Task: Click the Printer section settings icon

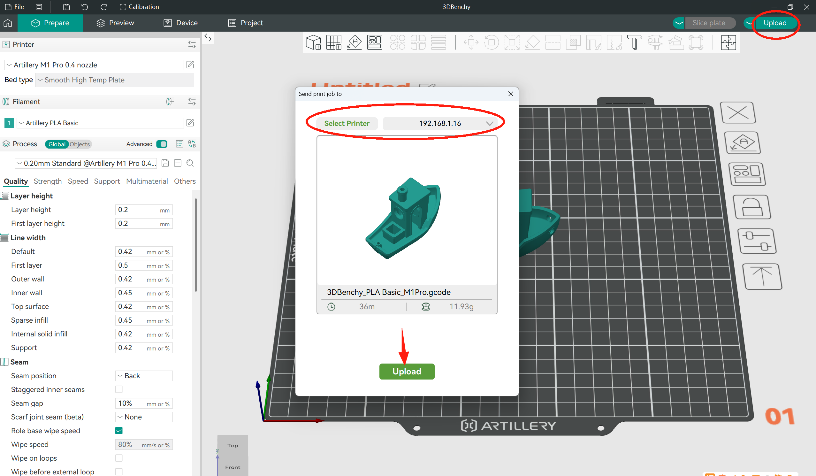Action: [192, 45]
